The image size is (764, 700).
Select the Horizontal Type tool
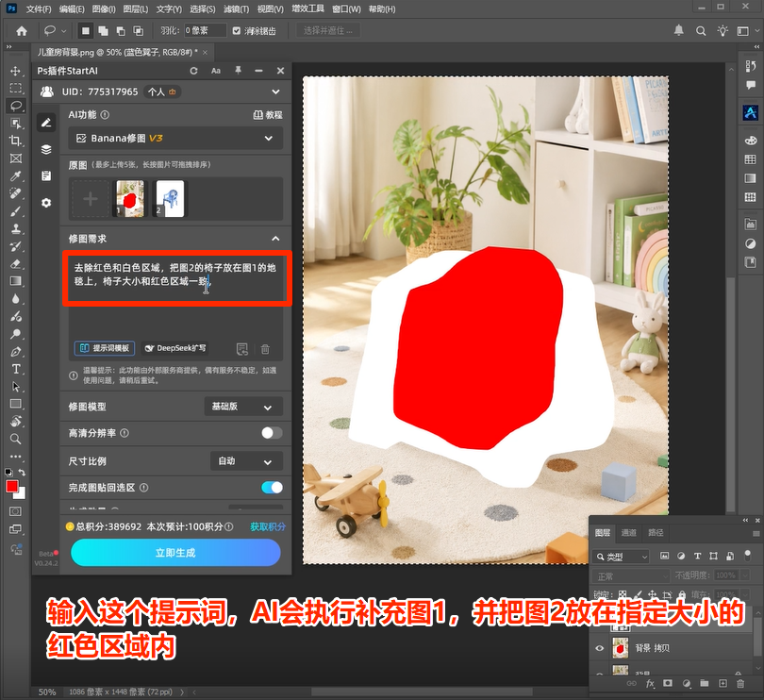pos(16,369)
